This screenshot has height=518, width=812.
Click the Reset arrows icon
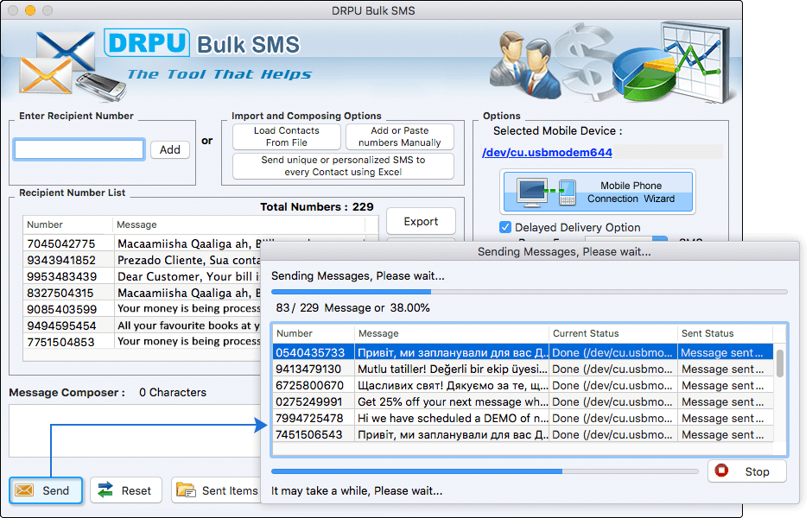(x=105, y=490)
